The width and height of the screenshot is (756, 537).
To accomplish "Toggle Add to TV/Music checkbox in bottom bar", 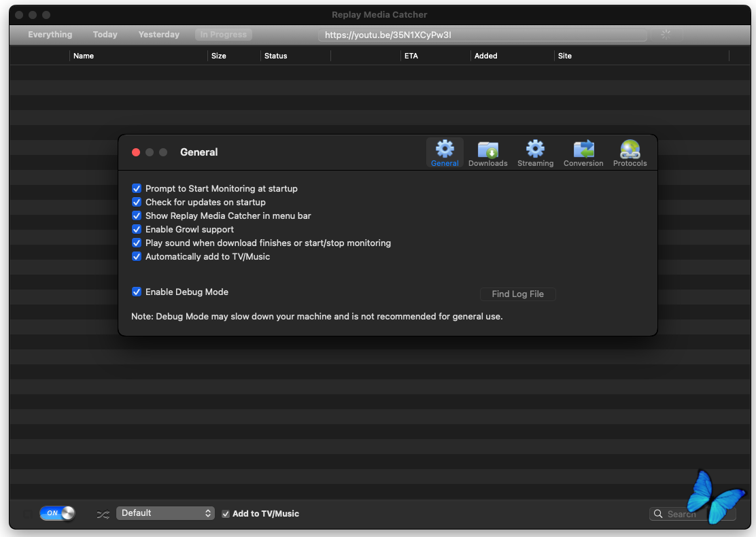I will point(226,514).
